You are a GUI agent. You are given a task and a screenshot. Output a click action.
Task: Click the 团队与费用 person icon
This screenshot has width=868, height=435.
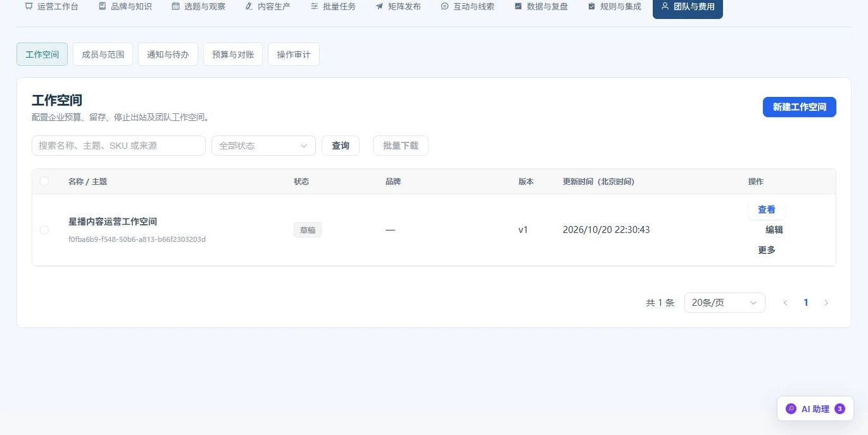[x=665, y=6]
